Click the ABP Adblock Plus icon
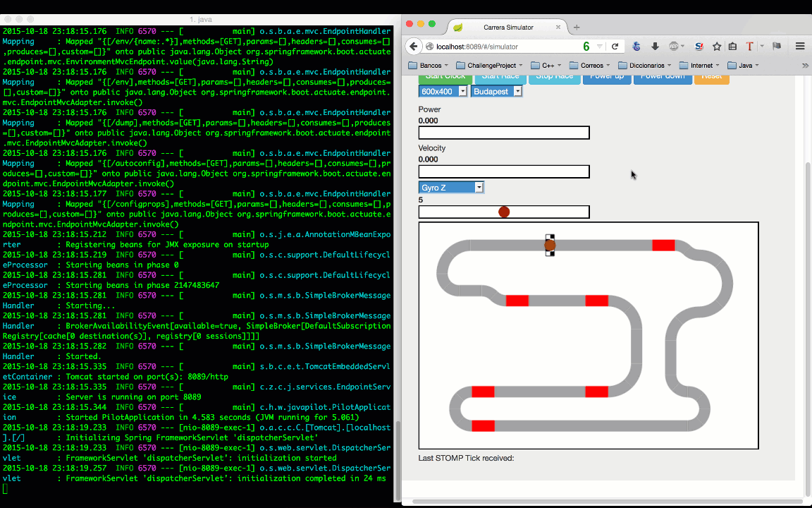This screenshot has width=812, height=508. (x=674, y=47)
